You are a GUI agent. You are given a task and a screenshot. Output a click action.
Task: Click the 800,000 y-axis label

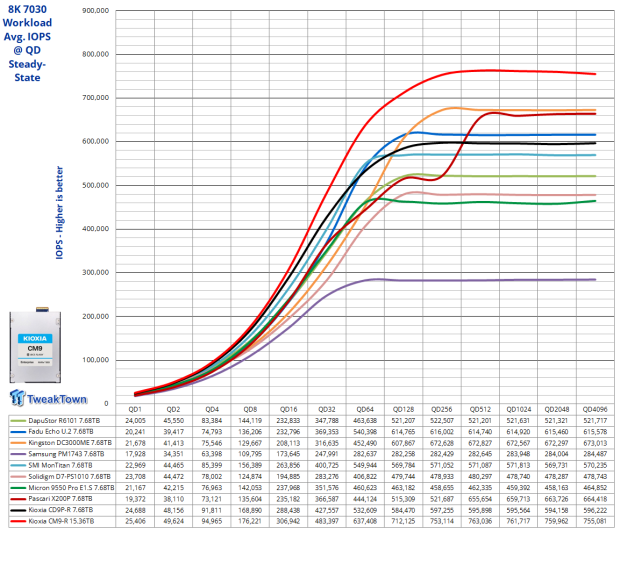95,54
